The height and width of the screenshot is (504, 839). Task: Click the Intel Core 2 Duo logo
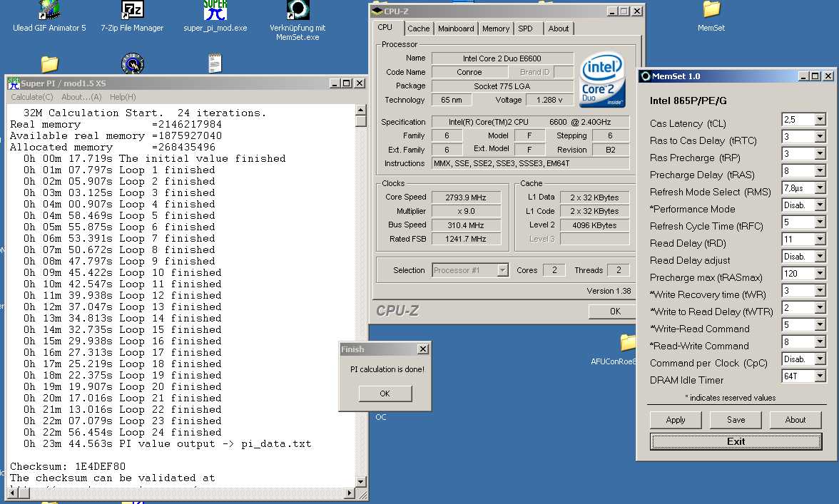[602, 79]
